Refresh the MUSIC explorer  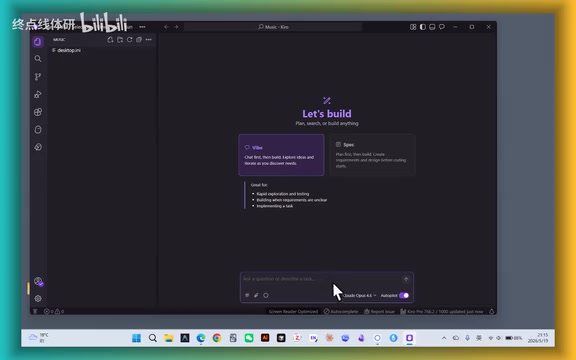129,40
